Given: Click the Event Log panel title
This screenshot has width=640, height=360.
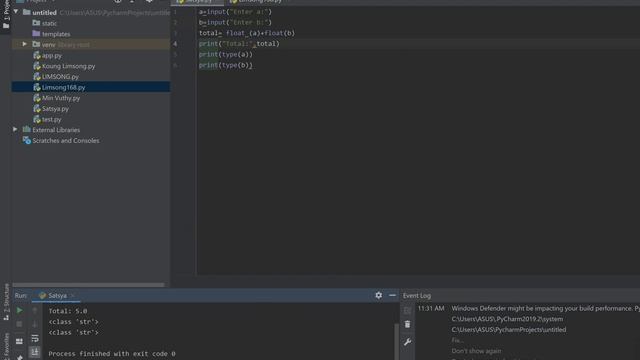Looking at the screenshot, I should 417,296.
